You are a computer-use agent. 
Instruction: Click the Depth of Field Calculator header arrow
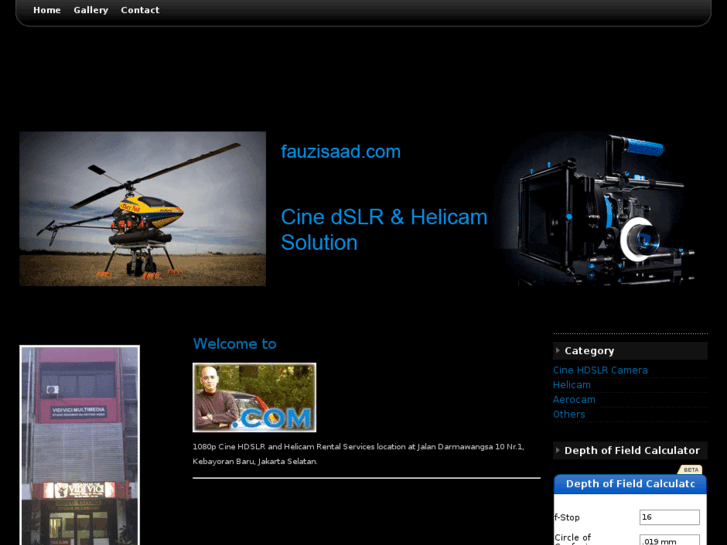(x=558, y=450)
